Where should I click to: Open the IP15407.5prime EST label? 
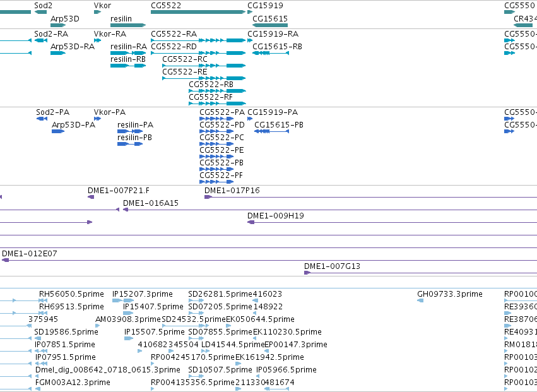tap(153, 307)
